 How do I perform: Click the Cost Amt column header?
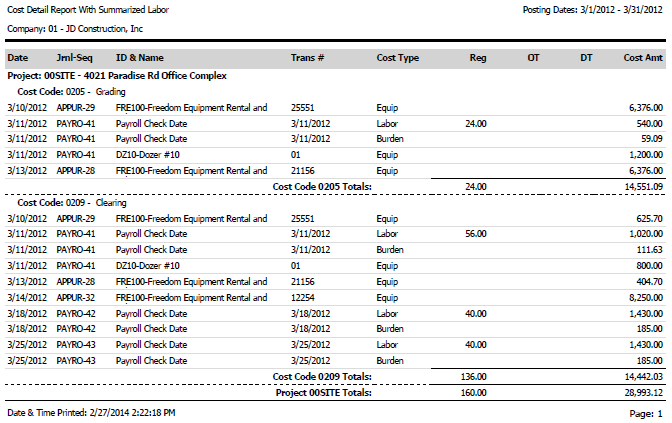click(643, 58)
